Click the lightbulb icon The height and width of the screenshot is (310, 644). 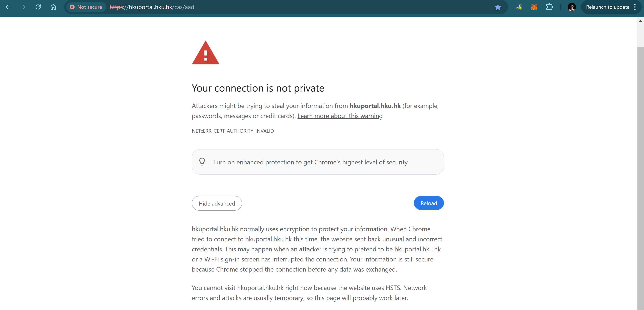click(x=202, y=162)
